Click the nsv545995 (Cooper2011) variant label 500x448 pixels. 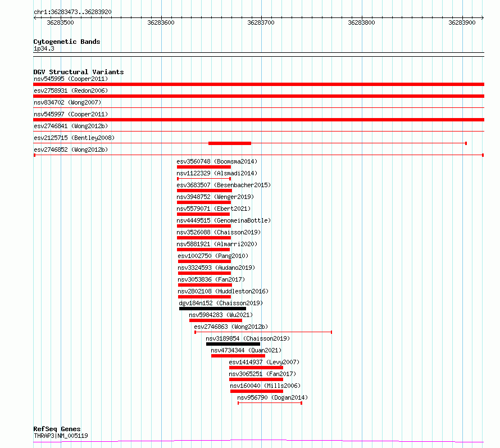point(71,79)
